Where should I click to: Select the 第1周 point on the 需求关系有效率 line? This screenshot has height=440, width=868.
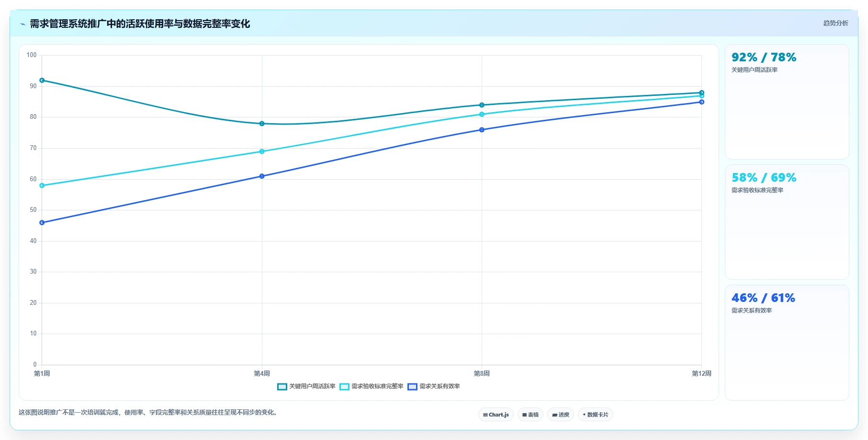(x=42, y=223)
